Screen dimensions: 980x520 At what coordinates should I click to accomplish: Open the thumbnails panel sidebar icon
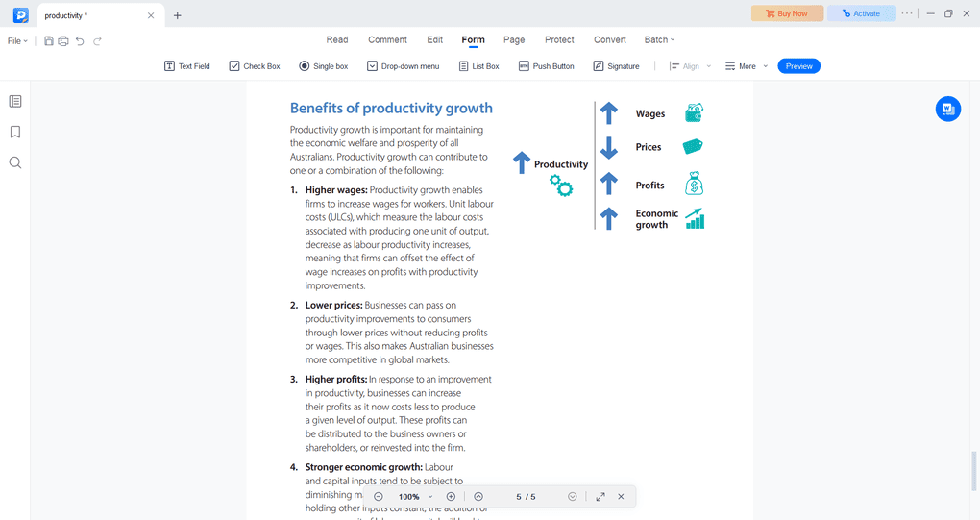[x=15, y=101]
